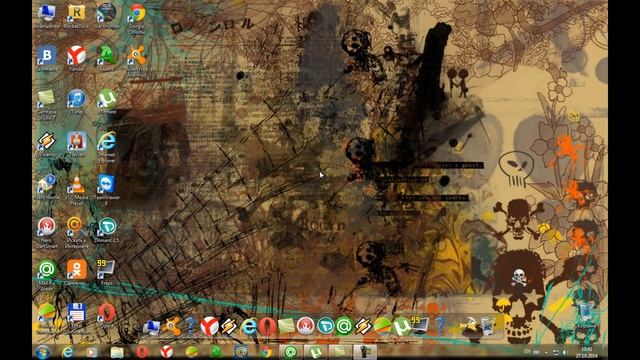The image size is (640, 360).
Task: Open the Winamp desktop shortcut
Action: coord(47,144)
